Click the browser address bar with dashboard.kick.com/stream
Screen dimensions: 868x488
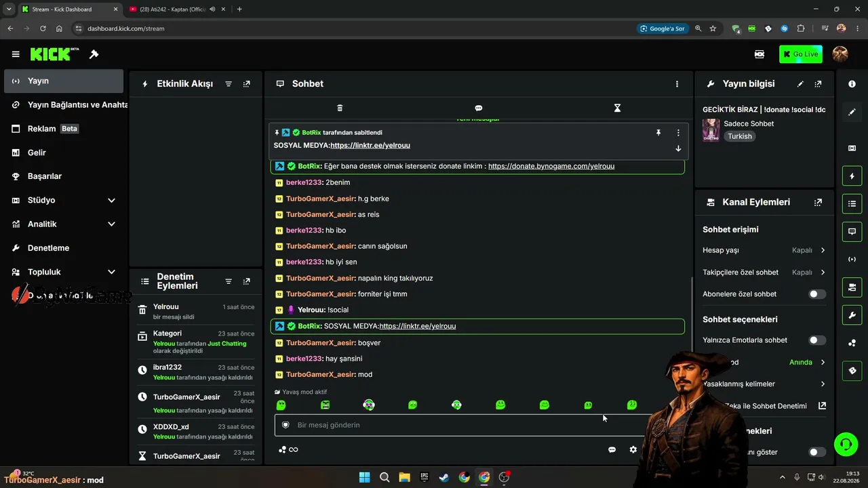(x=353, y=28)
